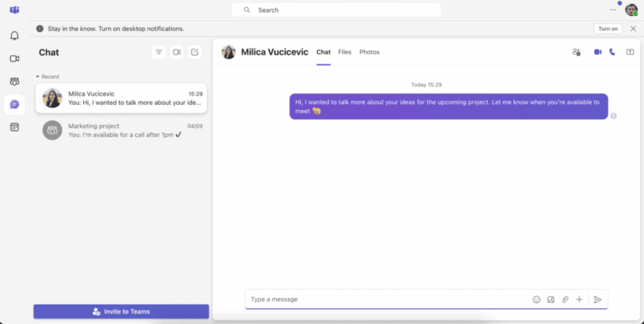Click Marketing project group avatar
Viewport: 644px width, 324px height.
pyautogui.click(x=53, y=130)
